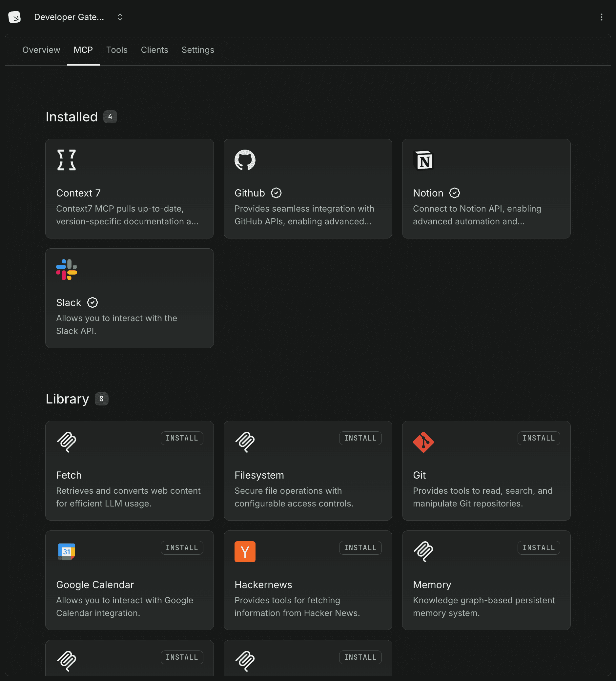Viewport: 616px width, 681px height.
Task: Open the Settings tab
Action: 197,50
